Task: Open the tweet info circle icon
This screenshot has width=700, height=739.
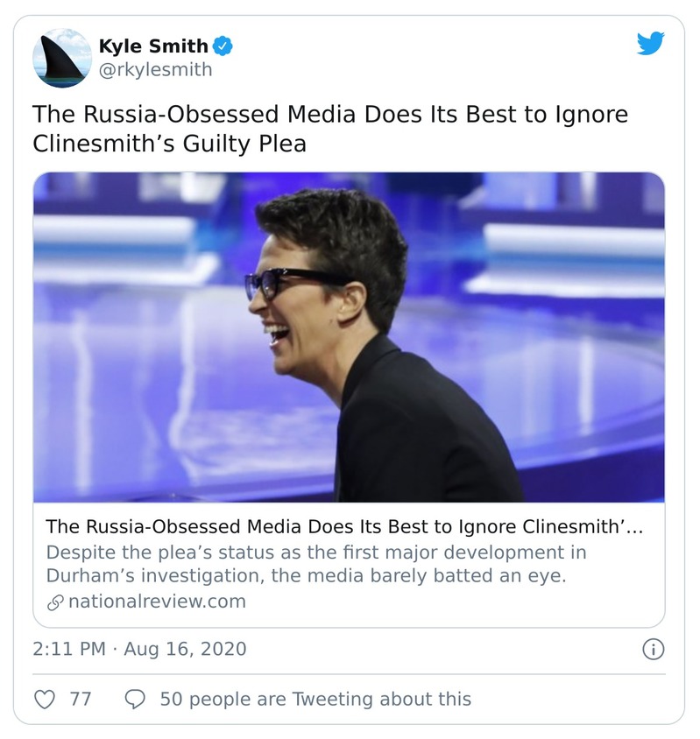Action: 653,649
